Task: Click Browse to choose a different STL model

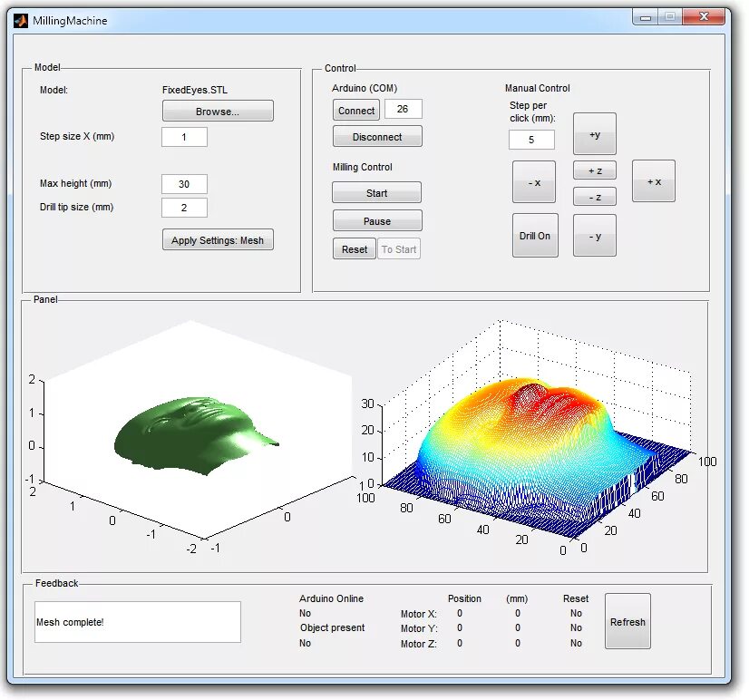Action: (x=217, y=111)
